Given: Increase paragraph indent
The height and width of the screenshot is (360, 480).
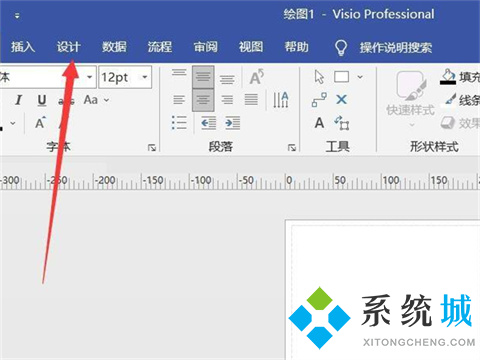Looking at the screenshot, I should point(232,123).
